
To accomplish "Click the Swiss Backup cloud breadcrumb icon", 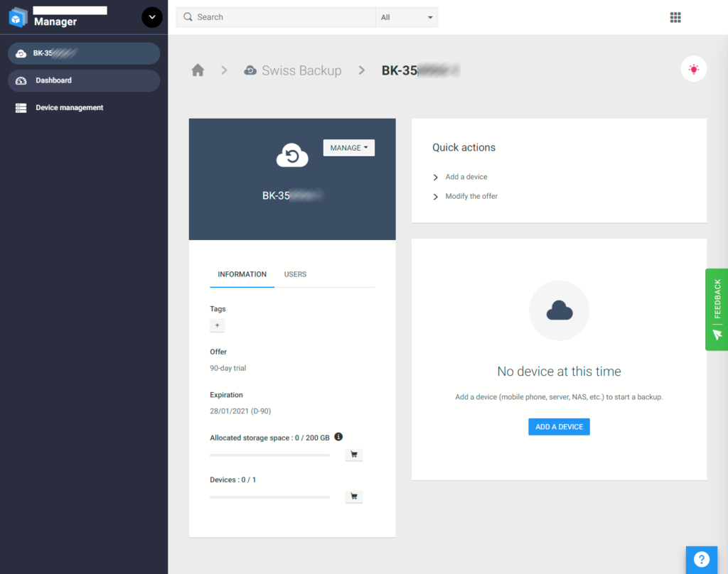I will [250, 70].
